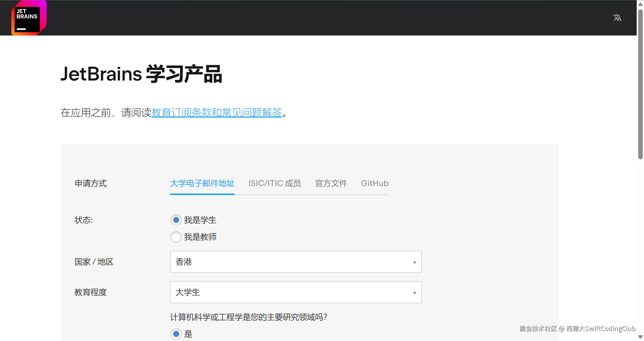Click the scrollbar down arrow
Image resolution: width=644 pixels, height=341 pixels.
(640, 337)
